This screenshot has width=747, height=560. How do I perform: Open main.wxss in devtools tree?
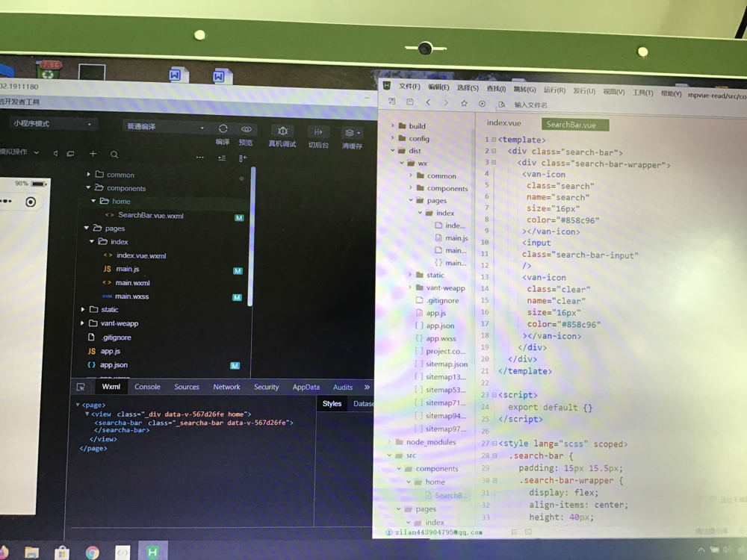tap(132, 296)
